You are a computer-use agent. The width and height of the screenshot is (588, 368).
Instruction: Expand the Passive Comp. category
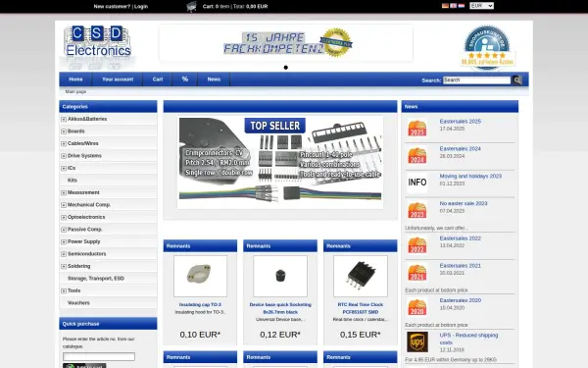pyautogui.click(x=64, y=230)
